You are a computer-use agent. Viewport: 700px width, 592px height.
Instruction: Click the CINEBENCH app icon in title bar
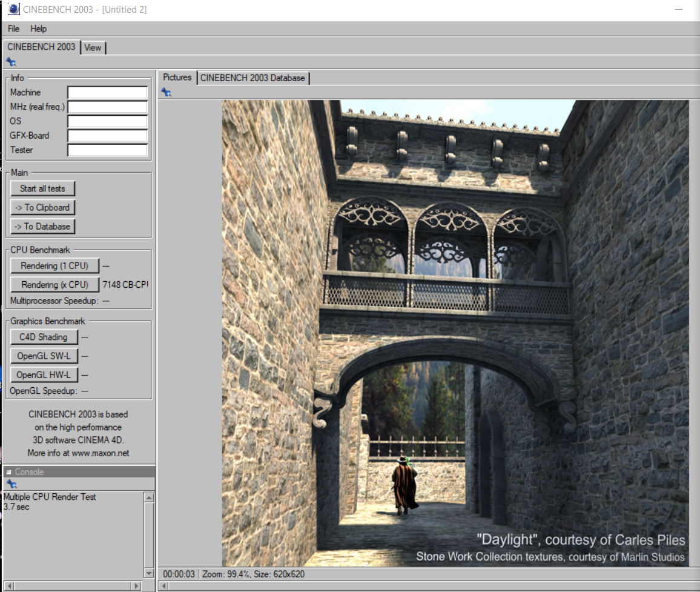click(14, 9)
